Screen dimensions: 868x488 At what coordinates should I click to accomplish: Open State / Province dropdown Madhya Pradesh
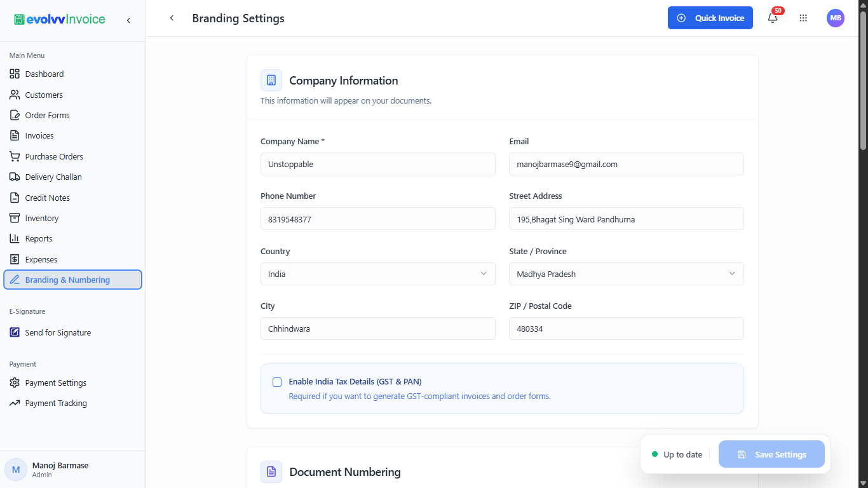(x=626, y=274)
